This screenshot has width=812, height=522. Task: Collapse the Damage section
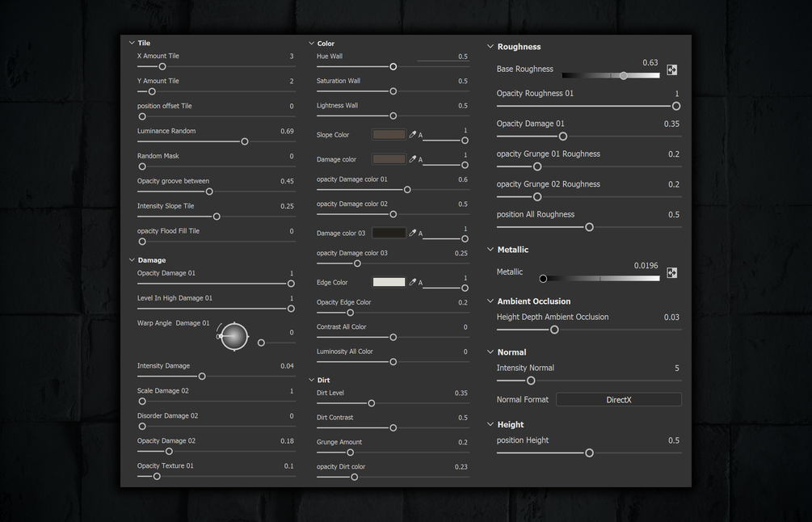tap(132, 260)
